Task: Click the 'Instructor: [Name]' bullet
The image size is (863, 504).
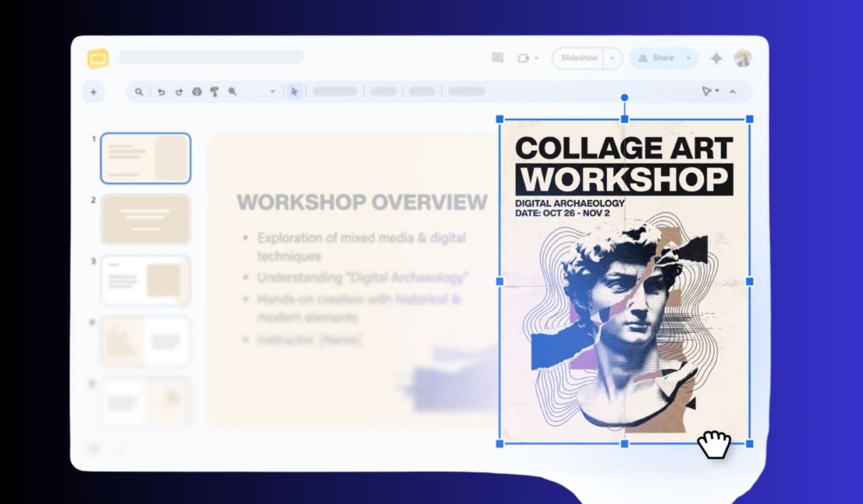Action: click(309, 340)
